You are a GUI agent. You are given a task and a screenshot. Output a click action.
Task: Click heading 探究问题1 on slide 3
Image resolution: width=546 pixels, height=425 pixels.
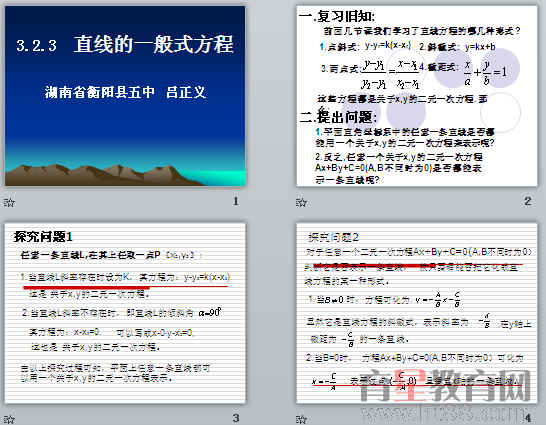click(x=43, y=237)
